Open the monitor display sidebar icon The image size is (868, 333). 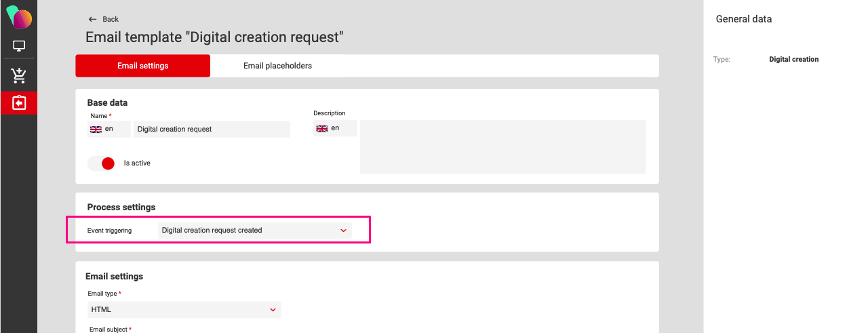click(19, 47)
